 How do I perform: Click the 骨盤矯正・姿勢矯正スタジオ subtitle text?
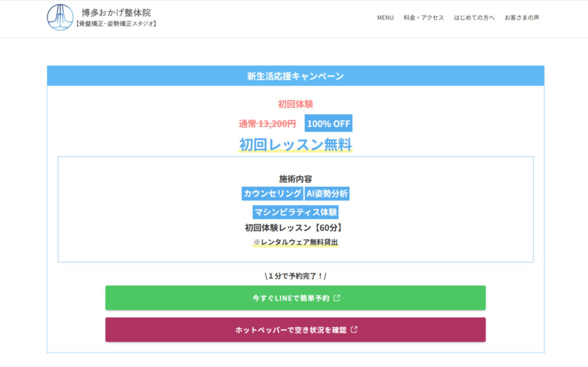117,24
